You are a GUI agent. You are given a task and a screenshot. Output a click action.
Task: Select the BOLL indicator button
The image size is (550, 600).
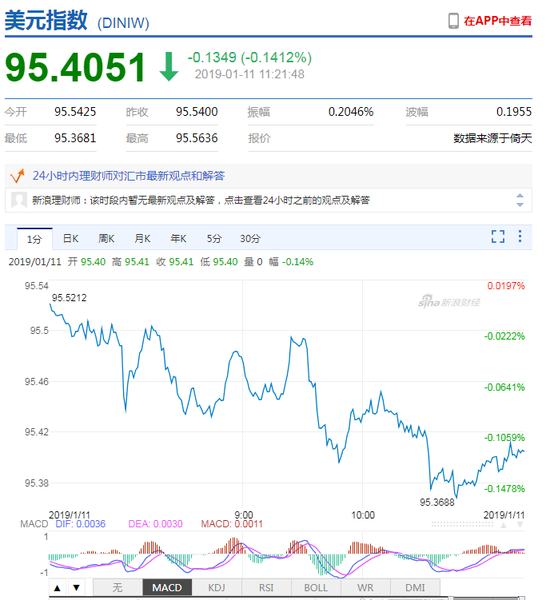point(316,587)
